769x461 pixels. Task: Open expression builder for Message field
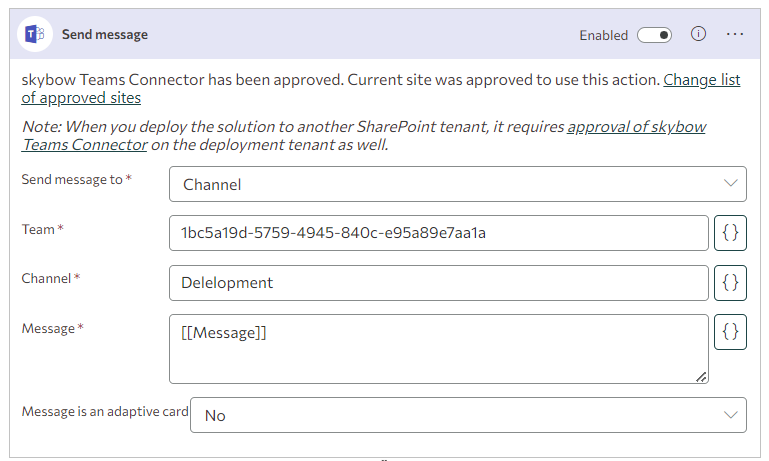pyautogui.click(x=730, y=332)
